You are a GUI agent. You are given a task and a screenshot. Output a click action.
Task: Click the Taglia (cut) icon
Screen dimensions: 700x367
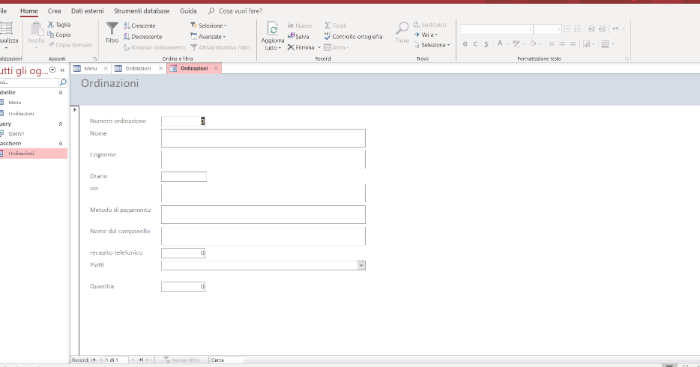point(50,25)
